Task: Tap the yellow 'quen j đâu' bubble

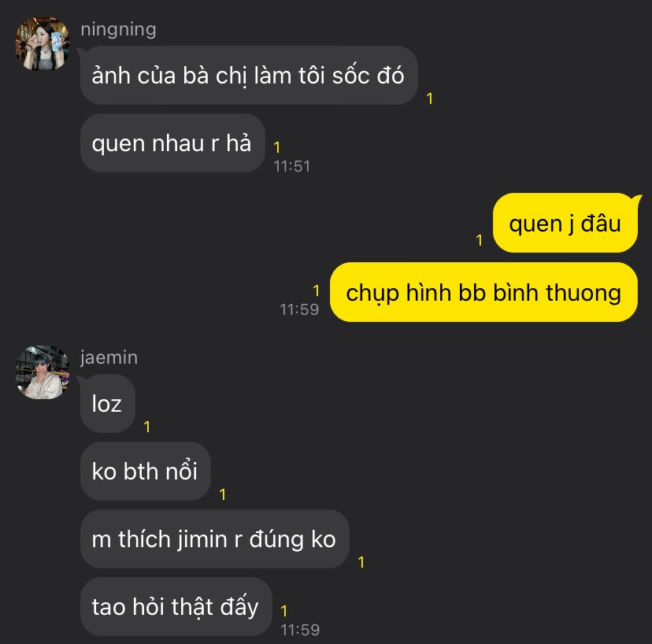Action: pos(565,223)
